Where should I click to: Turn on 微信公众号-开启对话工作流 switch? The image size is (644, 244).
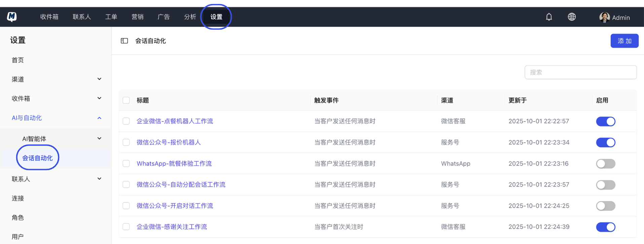click(605, 206)
